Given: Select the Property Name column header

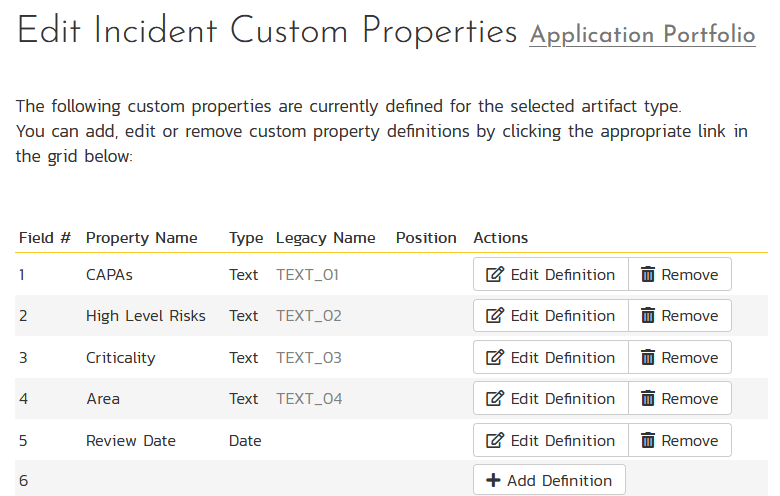Looking at the screenshot, I should tap(141, 238).
